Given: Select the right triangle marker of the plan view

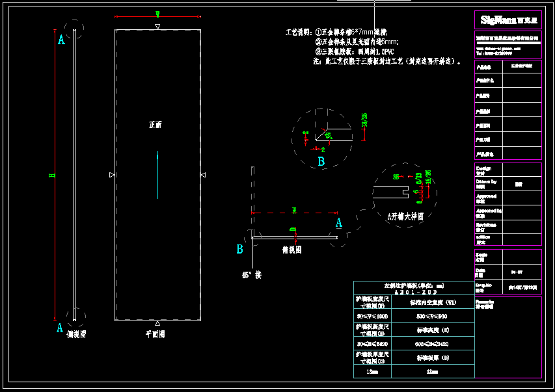Looking at the screenshot, I should tap(203, 174).
